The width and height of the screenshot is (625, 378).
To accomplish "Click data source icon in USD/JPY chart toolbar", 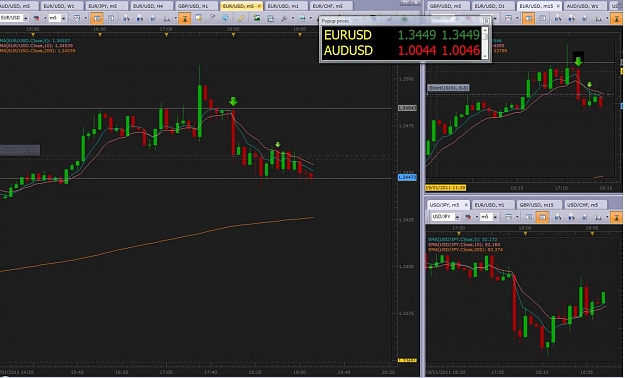I will 468,217.
